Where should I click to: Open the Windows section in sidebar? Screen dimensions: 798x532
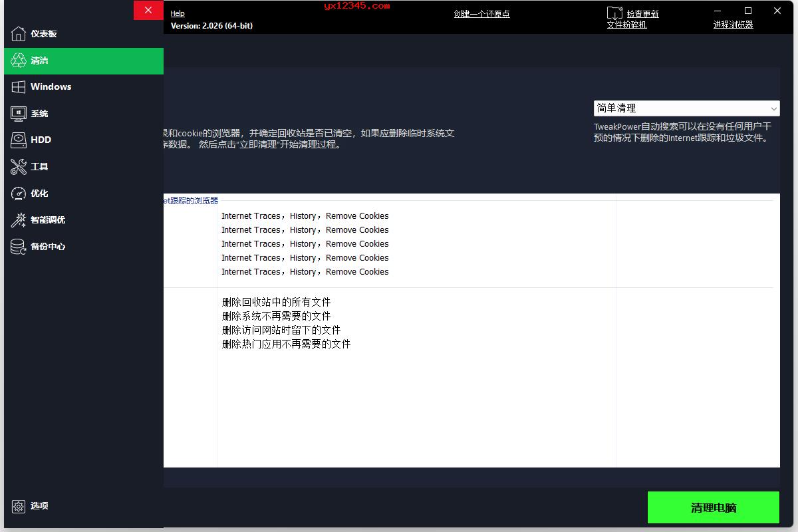pos(51,86)
